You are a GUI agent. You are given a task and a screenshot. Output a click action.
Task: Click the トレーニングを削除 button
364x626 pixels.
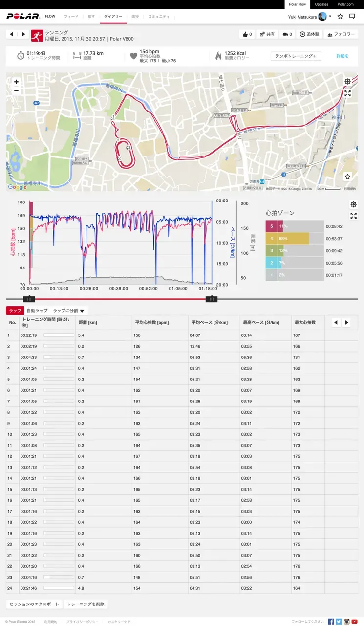click(x=86, y=604)
